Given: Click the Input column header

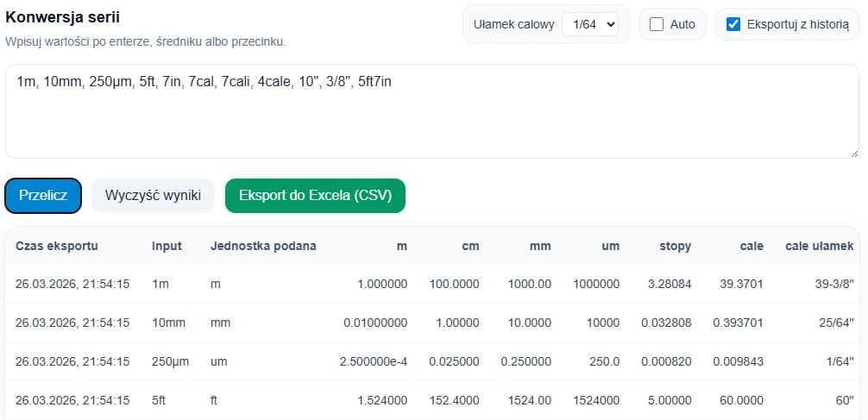Looking at the screenshot, I should [167, 247].
